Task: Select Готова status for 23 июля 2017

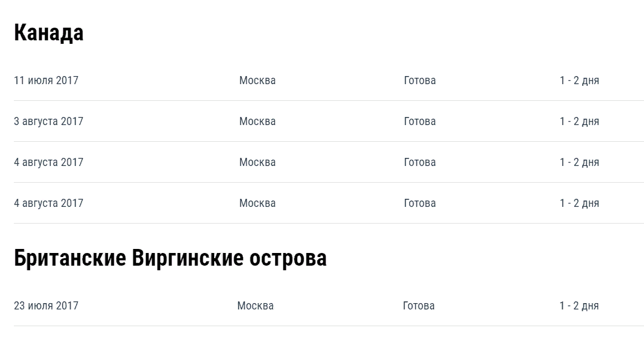Action: pos(418,306)
